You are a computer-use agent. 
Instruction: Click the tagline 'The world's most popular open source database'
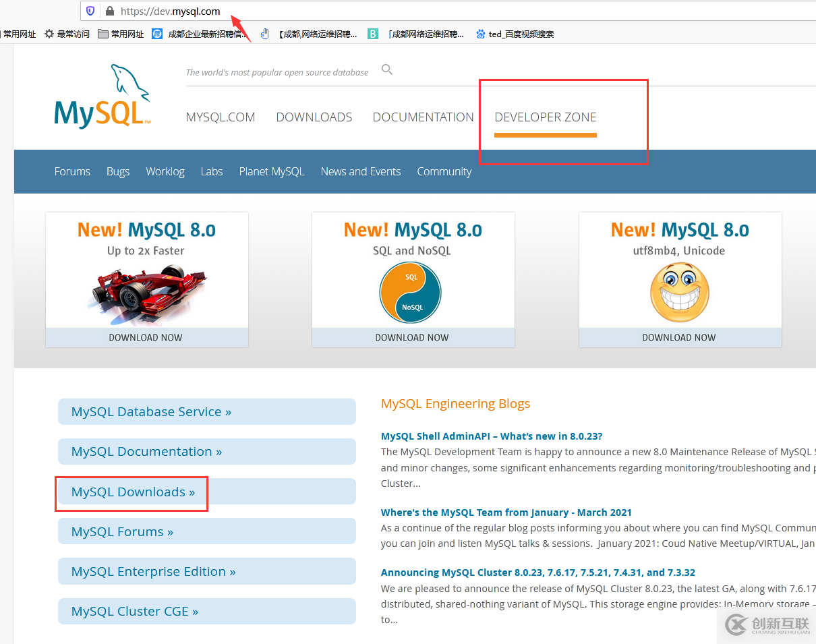[x=277, y=72]
